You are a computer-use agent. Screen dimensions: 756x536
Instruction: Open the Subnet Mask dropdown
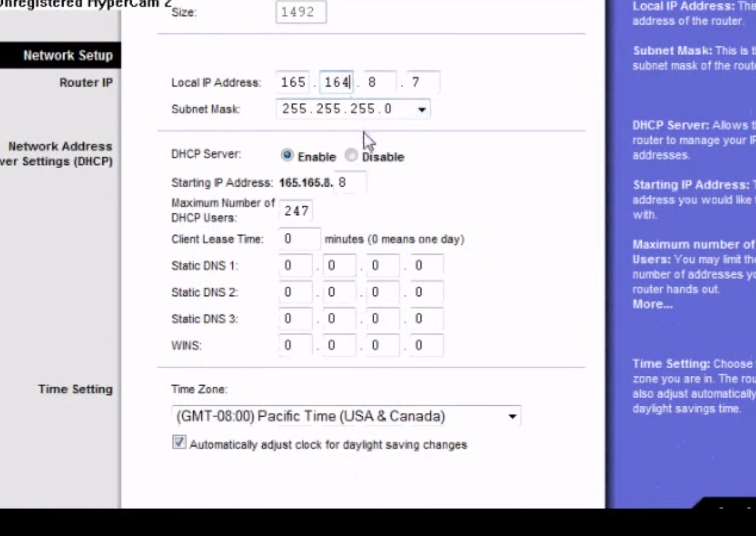tap(421, 110)
